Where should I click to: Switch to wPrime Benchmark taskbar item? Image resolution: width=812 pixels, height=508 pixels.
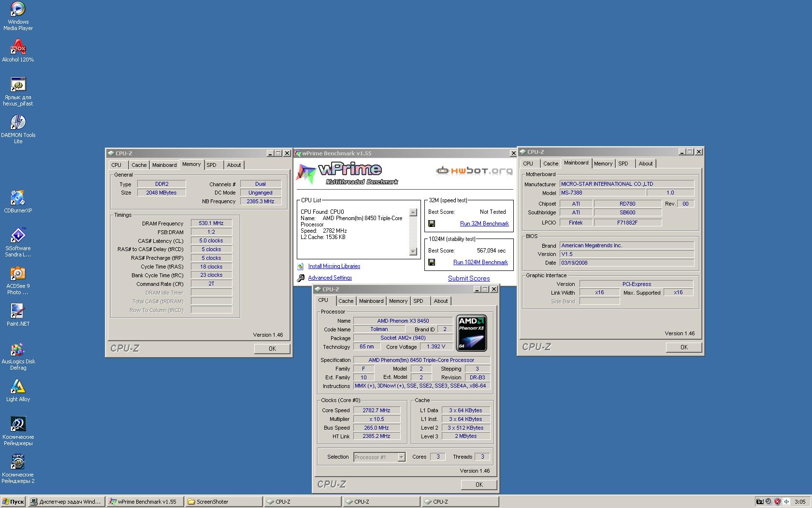pos(145,502)
